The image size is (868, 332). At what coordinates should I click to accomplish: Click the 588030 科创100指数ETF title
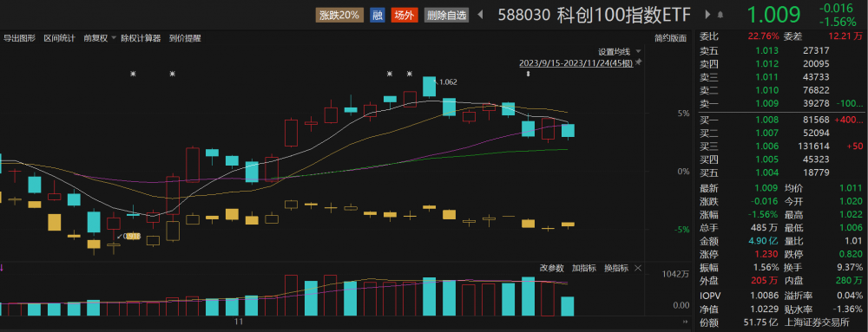point(594,15)
